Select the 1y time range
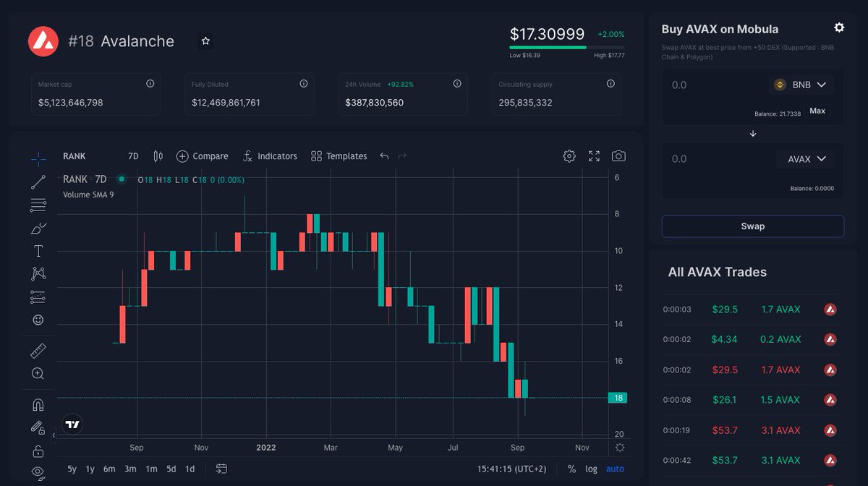Image resolution: width=868 pixels, height=486 pixels. point(90,469)
